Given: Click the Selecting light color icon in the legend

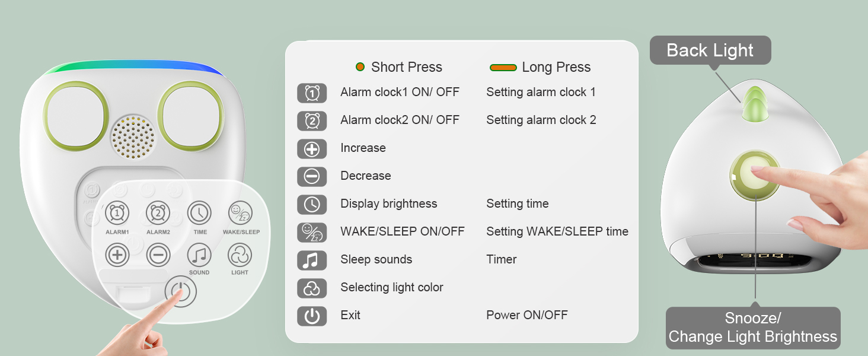Looking at the screenshot, I should (x=312, y=288).
